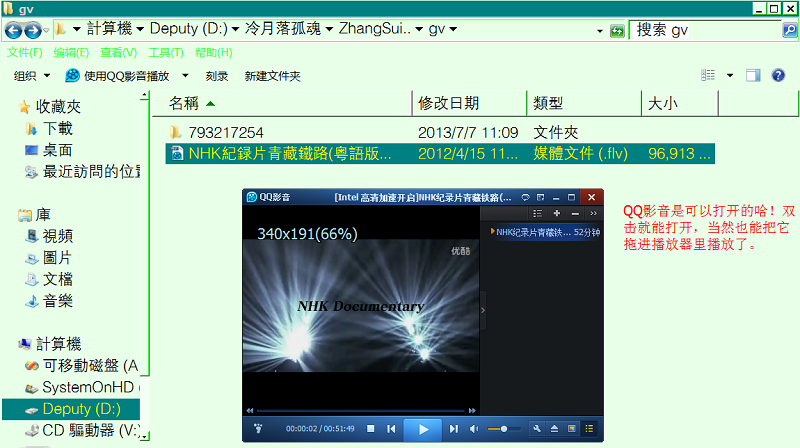The width and height of the screenshot is (800, 448).
Task: Open dropdown arrow beside 使用QQ影音播放
Action: point(185,76)
